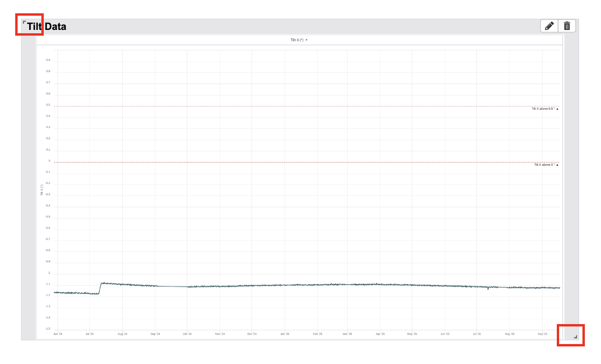Click the 'Tilt X above 0 °' threshold label
The width and height of the screenshot is (601, 364).
point(544,165)
